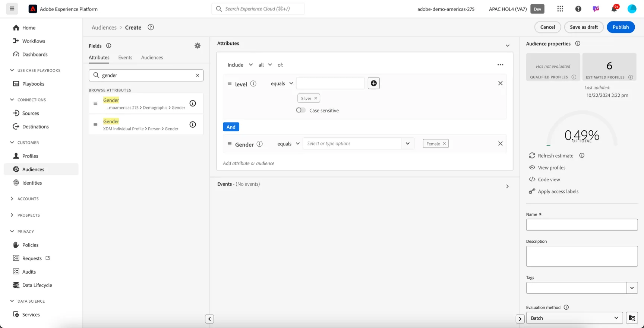644x328 pixels.
Task: Click the Help question mark icon
Action: (578, 9)
